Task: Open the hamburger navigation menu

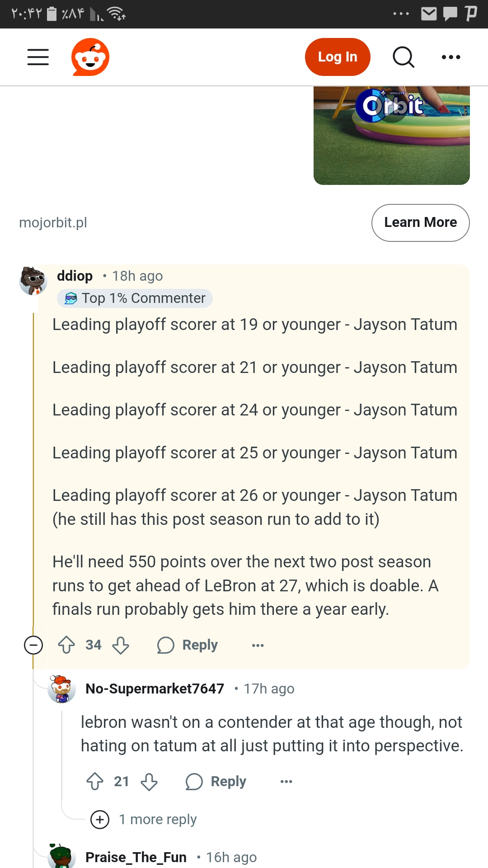Action: click(x=38, y=57)
